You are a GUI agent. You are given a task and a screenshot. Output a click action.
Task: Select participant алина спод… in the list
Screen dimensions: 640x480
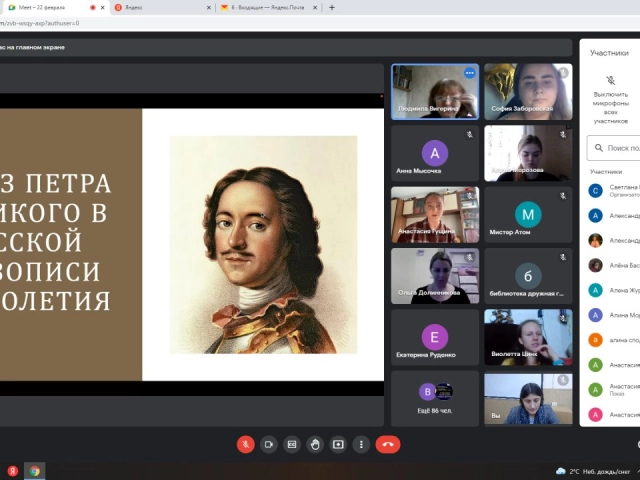(613, 340)
